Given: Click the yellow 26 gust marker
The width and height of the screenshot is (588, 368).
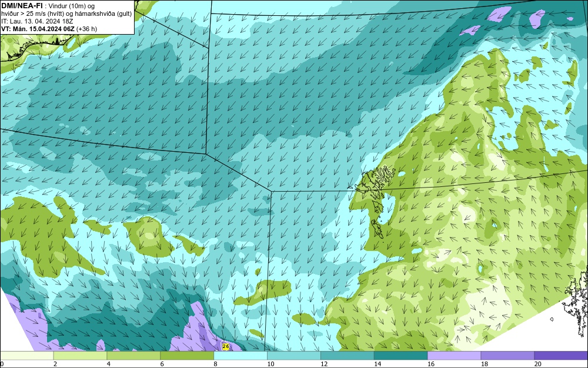Looking at the screenshot, I should click(x=226, y=347).
